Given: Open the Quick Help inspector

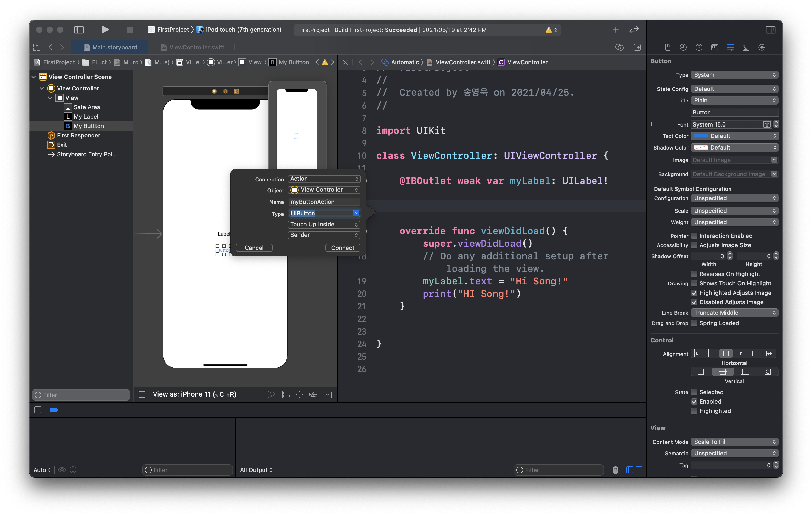Looking at the screenshot, I should tap(699, 47).
